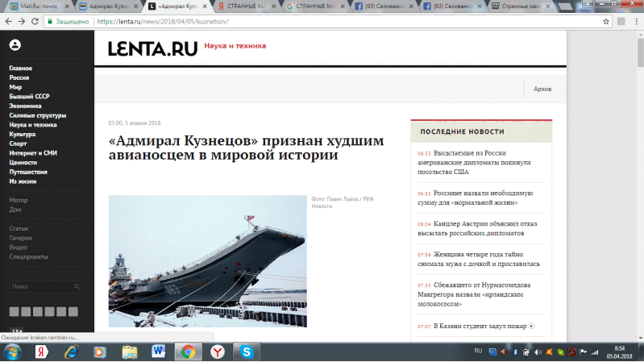Click the aircraft carrier article photo

click(207, 260)
